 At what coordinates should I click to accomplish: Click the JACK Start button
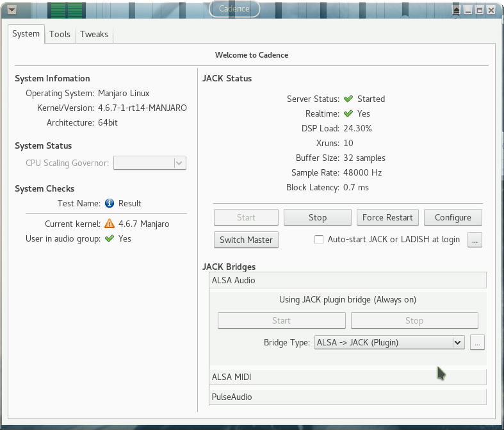point(246,217)
